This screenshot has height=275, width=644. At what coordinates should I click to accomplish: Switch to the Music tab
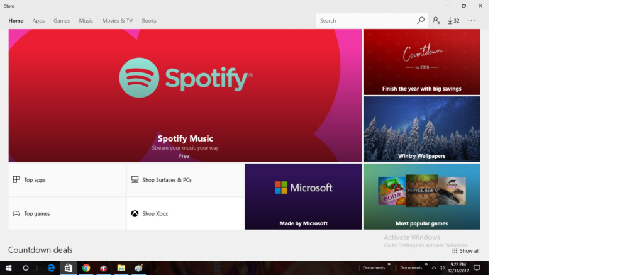[x=86, y=21]
